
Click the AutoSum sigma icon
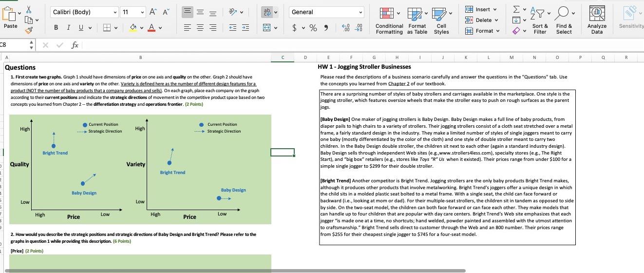516,10
